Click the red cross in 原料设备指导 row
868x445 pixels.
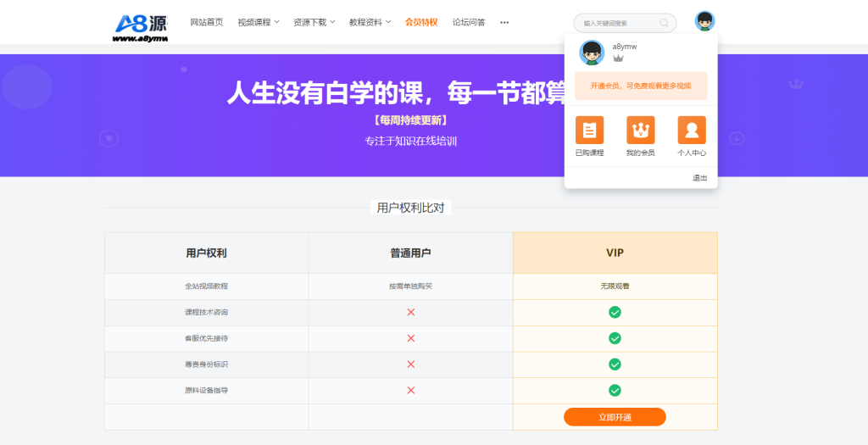(x=411, y=390)
